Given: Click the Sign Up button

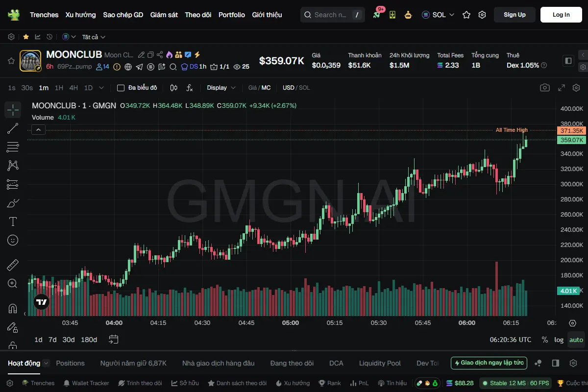Looking at the screenshot, I should (514, 15).
